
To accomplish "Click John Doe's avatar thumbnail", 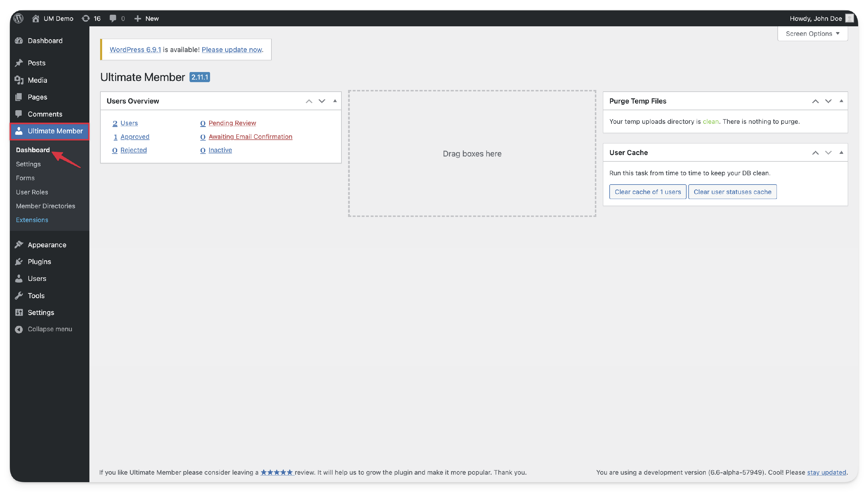I will tap(849, 18).
